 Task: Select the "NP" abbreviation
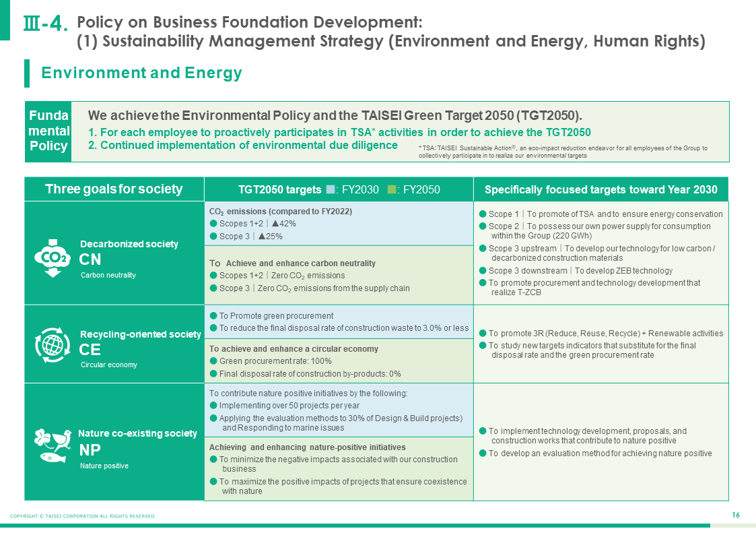tap(90, 450)
